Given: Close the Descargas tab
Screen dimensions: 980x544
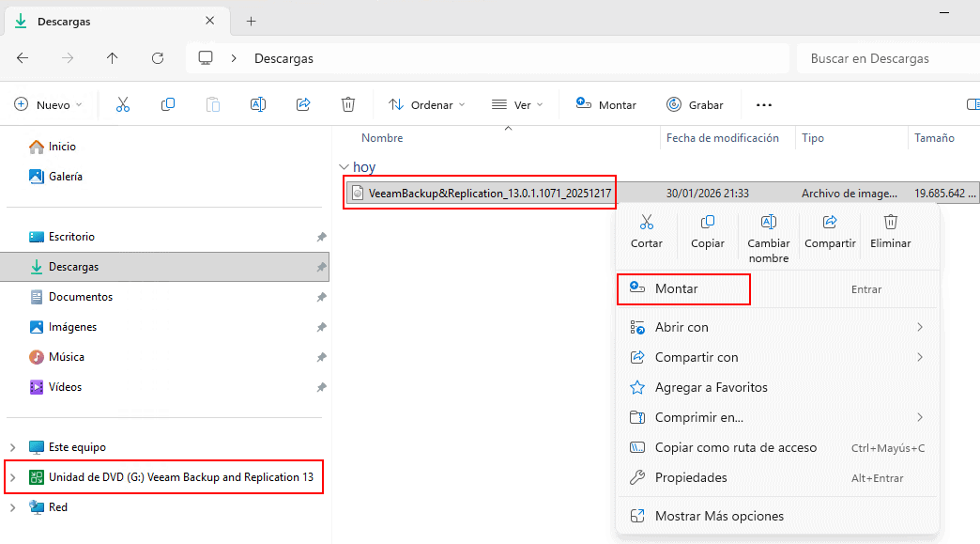Looking at the screenshot, I should point(210,21).
